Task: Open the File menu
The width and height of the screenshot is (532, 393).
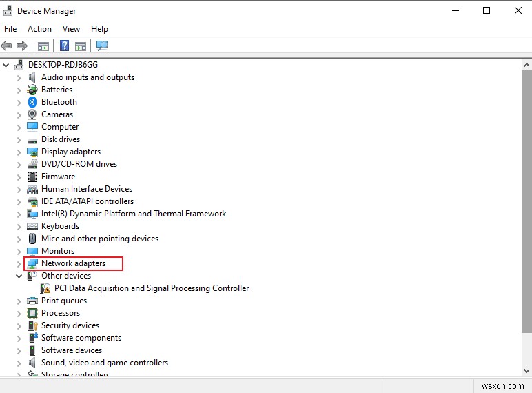Action: [x=10, y=29]
